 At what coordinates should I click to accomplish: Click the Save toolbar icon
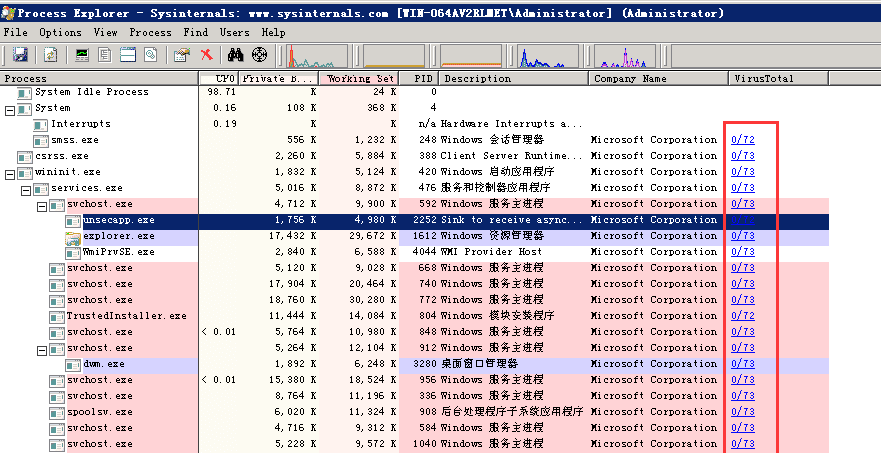coord(20,54)
